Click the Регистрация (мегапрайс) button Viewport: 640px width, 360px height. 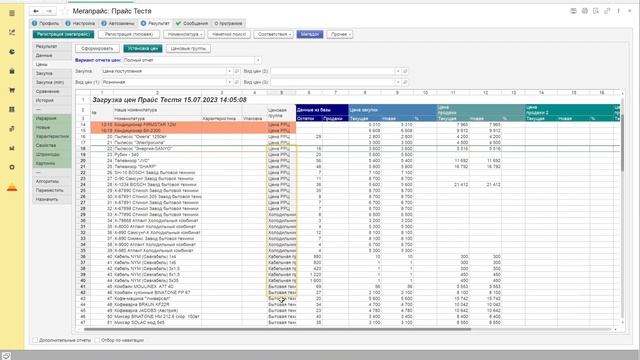coord(63,34)
